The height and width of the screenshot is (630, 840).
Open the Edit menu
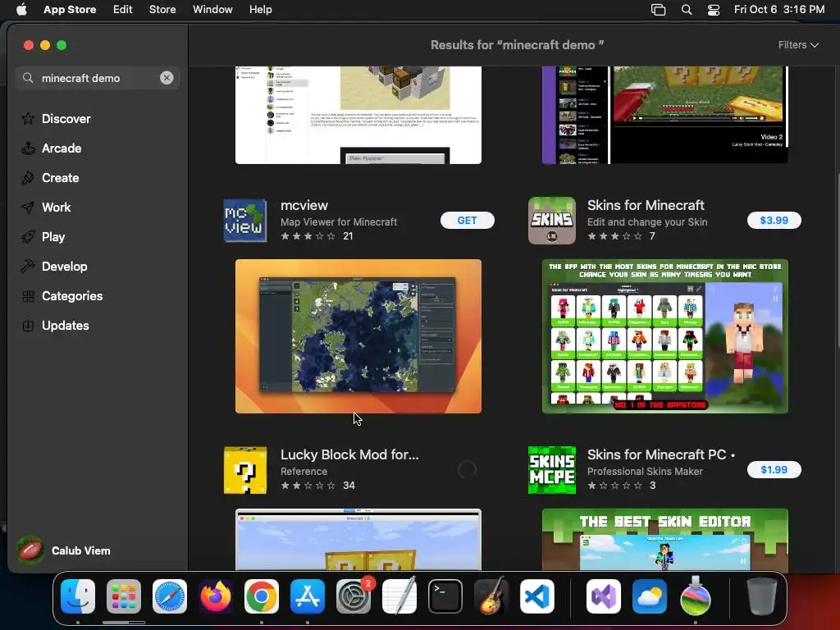pyautogui.click(x=123, y=10)
